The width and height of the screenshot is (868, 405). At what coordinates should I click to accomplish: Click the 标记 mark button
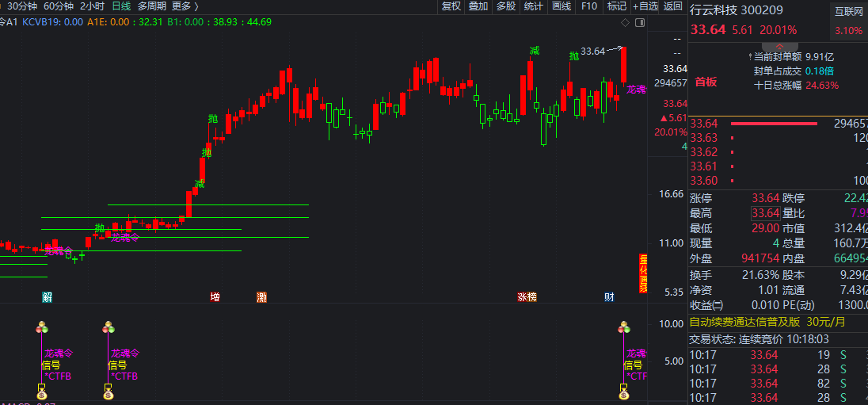[617, 6]
